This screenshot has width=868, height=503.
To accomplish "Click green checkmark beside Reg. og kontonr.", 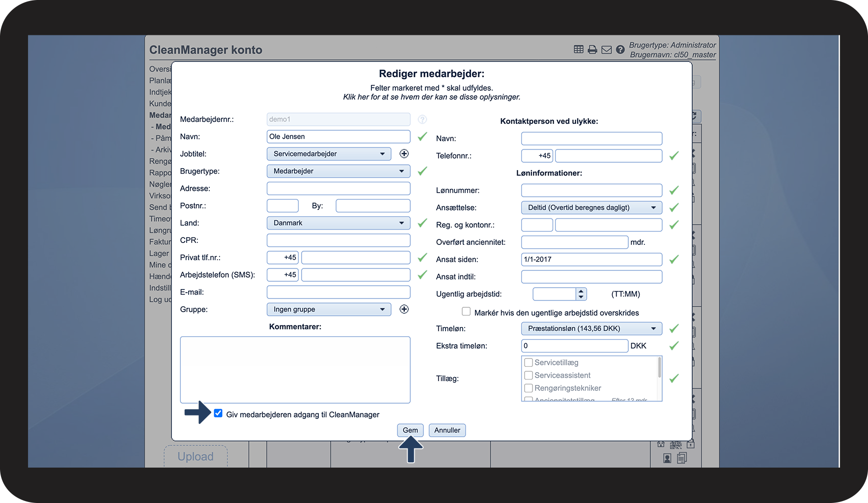I will click(674, 225).
